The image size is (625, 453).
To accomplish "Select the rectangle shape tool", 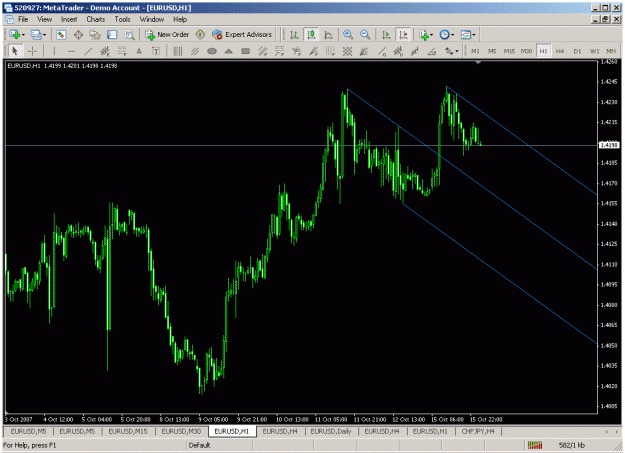I will [x=246, y=51].
